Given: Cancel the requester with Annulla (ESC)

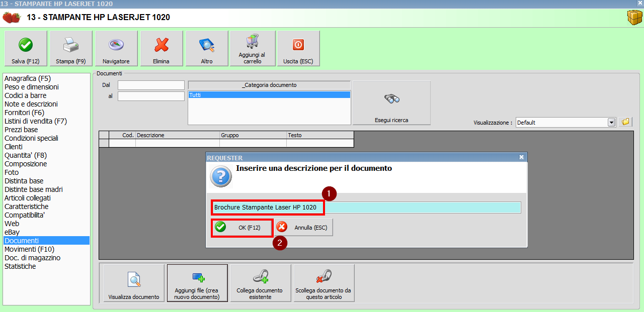Looking at the screenshot, I should coord(304,227).
